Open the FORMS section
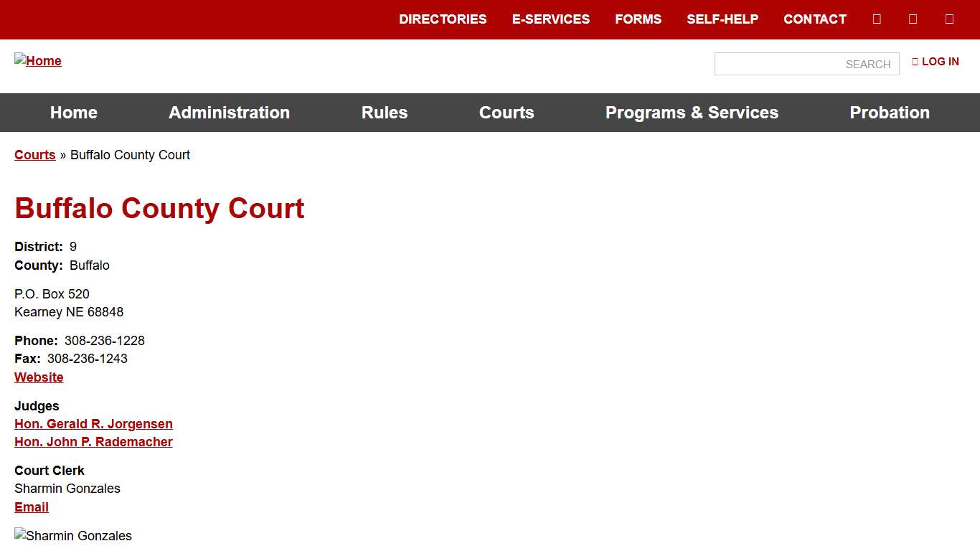Screen dimensions: 980x551 click(638, 19)
